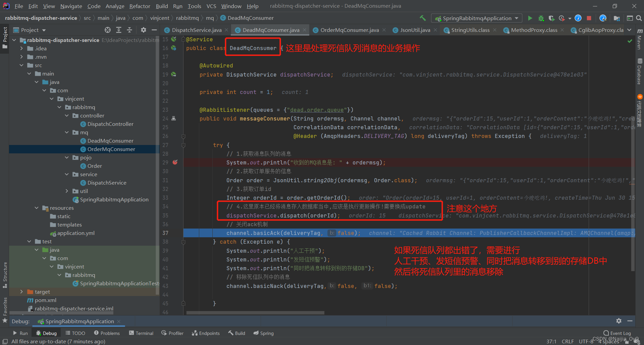Open the Terminal tool window

(141, 333)
